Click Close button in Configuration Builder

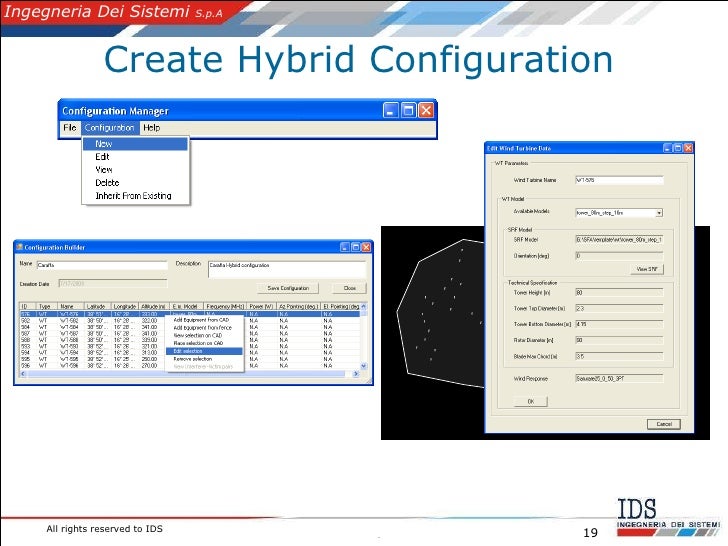350,288
